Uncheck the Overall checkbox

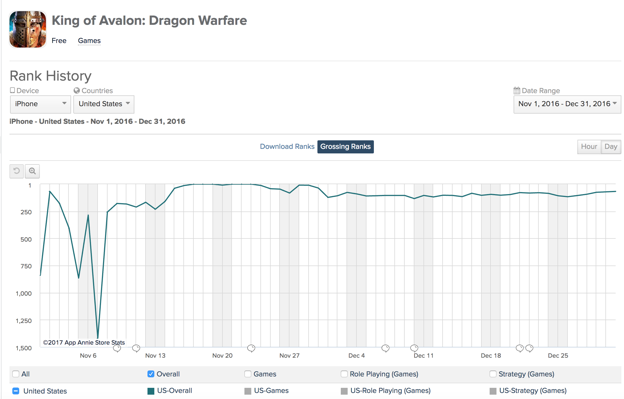(x=151, y=374)
